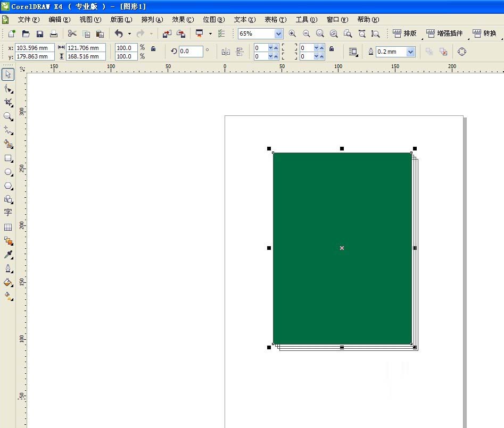The image size is (504, 428).
Task: Zoom to page height
Action: pyautogui.click(x=375, y=33)
